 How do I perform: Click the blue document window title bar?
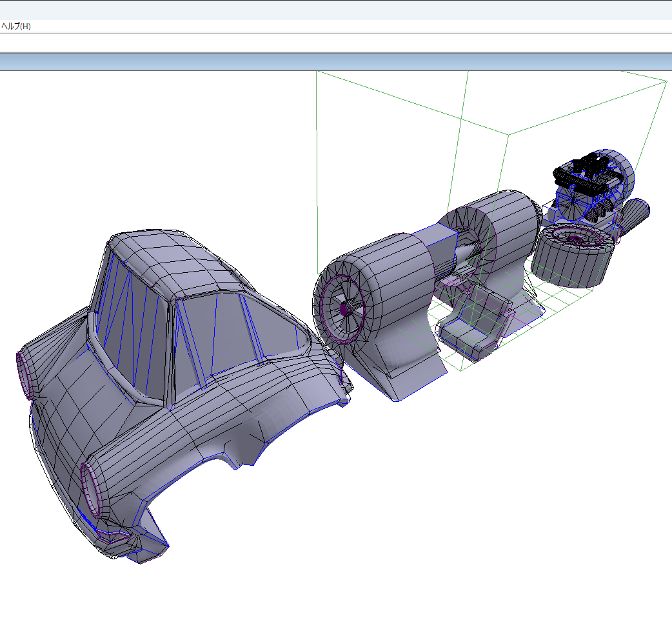pos(335,62)
